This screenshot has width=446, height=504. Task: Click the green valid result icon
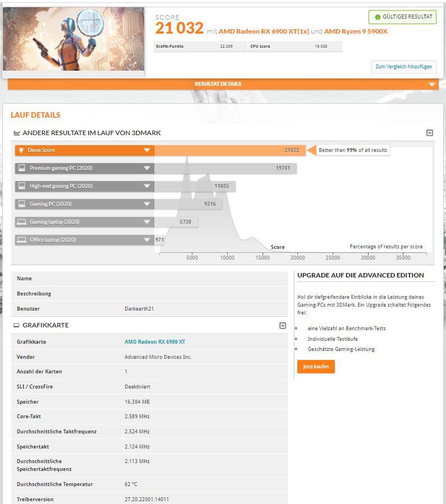(378, 17)
